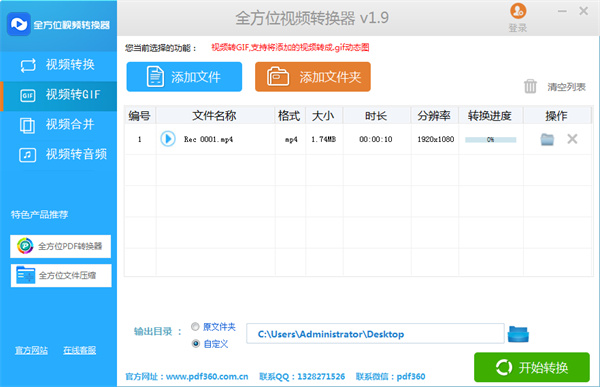Click the 分辨率 column header
Image resolution: width=600 pixels, height=387 pixels.
(x=434, y=116)
